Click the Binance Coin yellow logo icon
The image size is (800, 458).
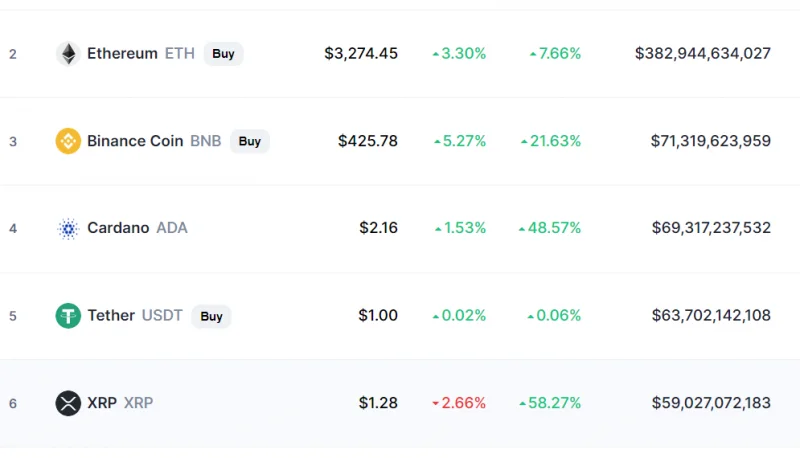pos(68,141)
